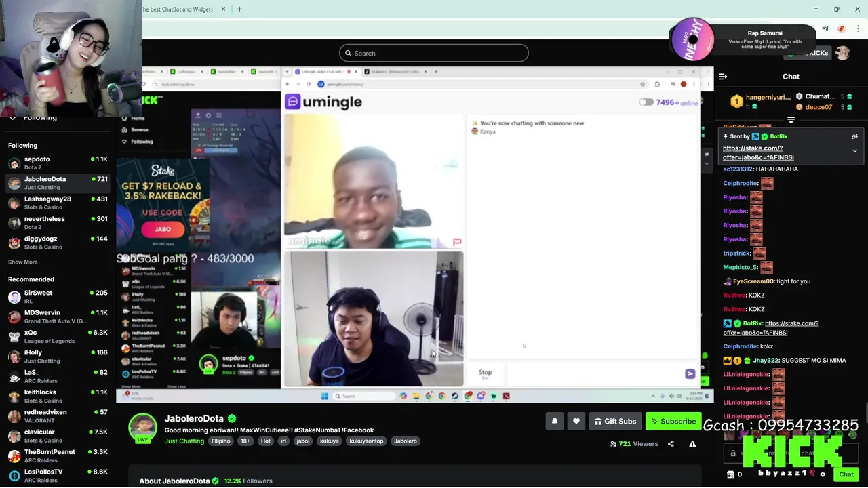The height and width of the screenshot is (488, 868).
Task: Click hangerniyuri top gifter entry
Action: pos(761,102)
